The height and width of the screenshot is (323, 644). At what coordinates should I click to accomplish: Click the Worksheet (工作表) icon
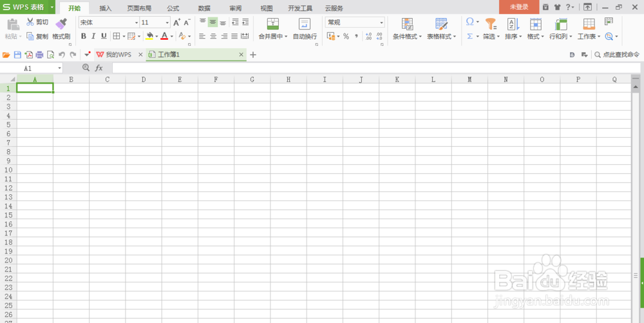(x=589, y=24)
